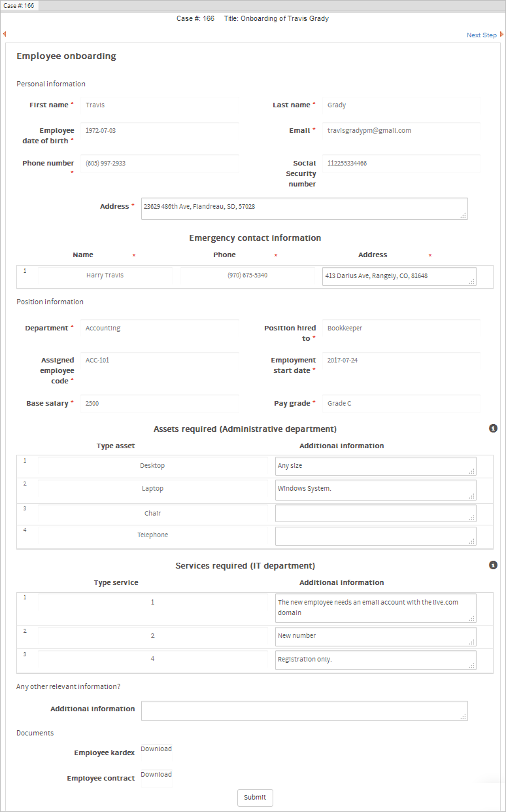Click the Chair additional information field
Image resolution: width=506 pixels, height=812 pixels.
375,514
